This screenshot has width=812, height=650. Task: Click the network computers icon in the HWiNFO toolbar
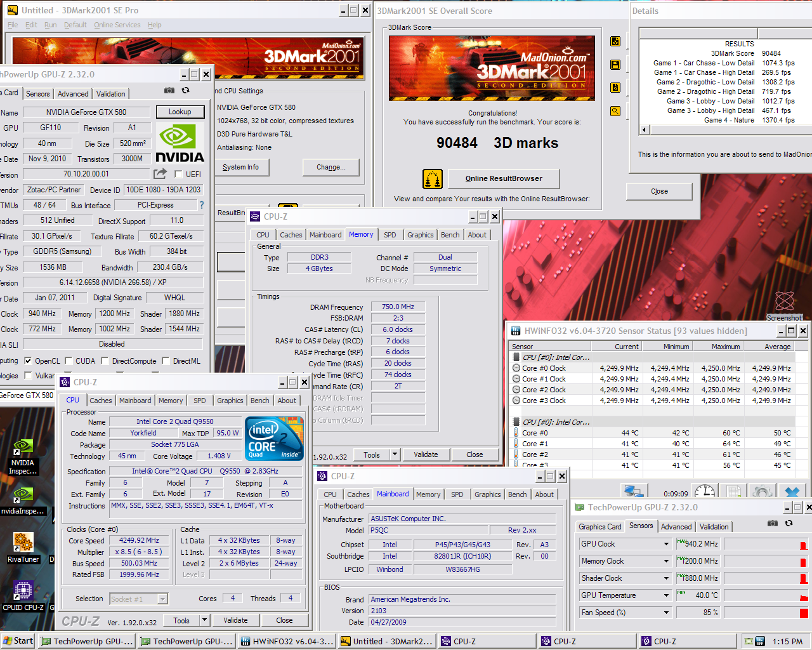[634, 493]
